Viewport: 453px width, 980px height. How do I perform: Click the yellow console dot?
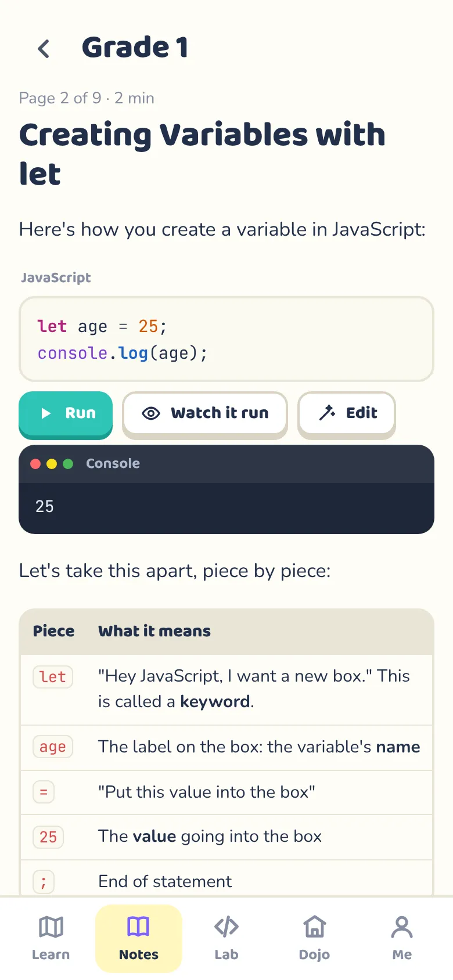[x=52, y=464]
